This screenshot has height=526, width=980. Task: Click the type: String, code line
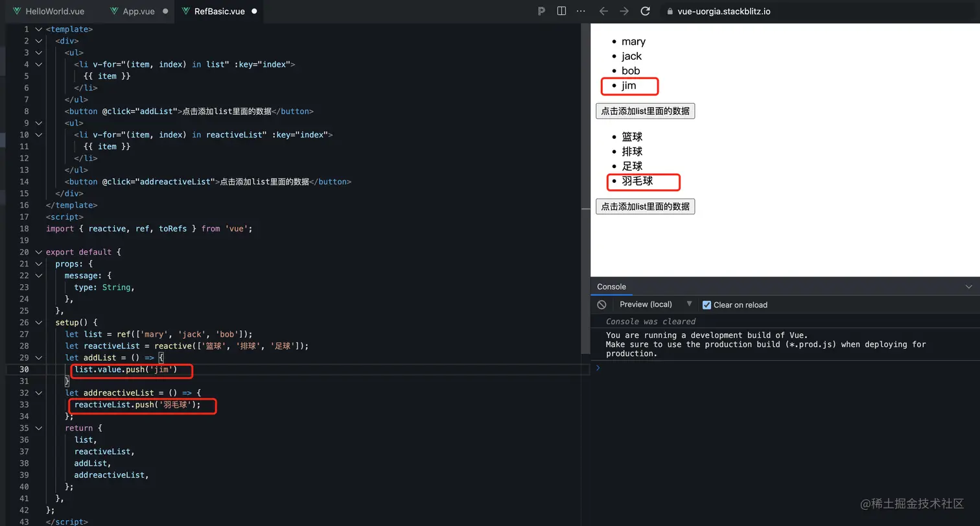pyautogui.click(x=104, y=287)
